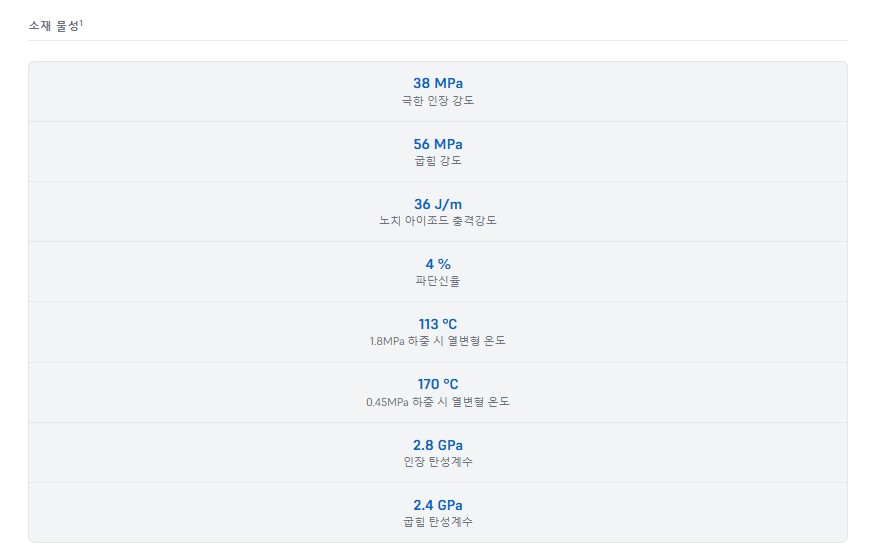The image size is (872, 550).
Task: Select the 113 °C value
Action: (x=438, y=324)
